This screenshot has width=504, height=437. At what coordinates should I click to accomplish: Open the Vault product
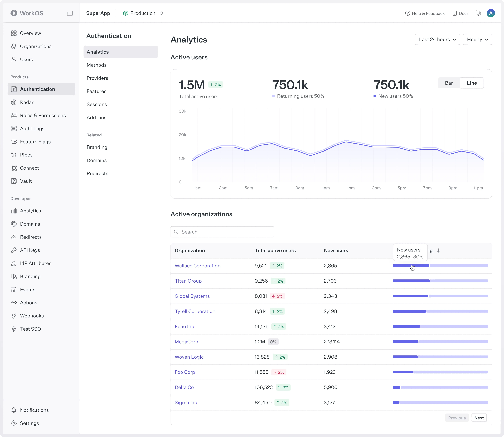point(26,181)
